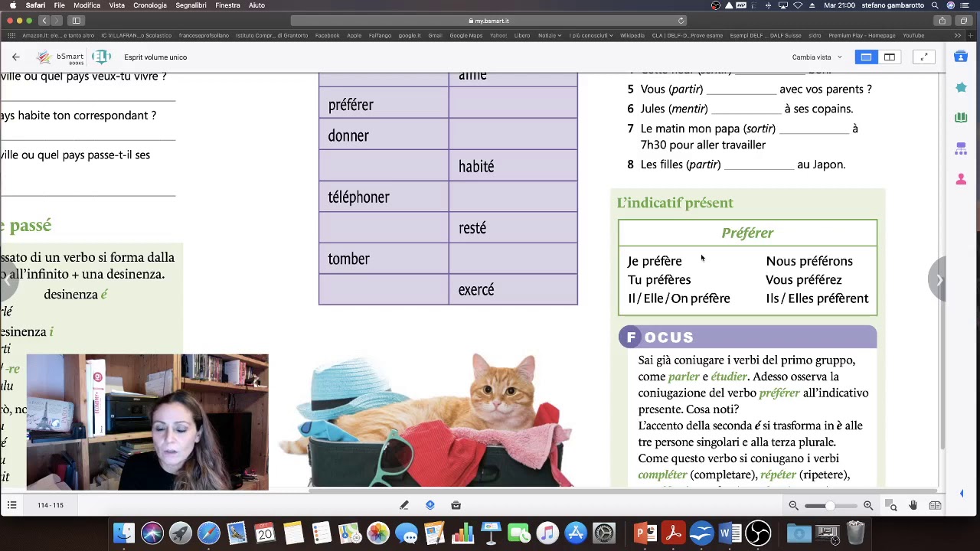
Task: Open the Cambia vista dropdown
Action: point(817,57)
